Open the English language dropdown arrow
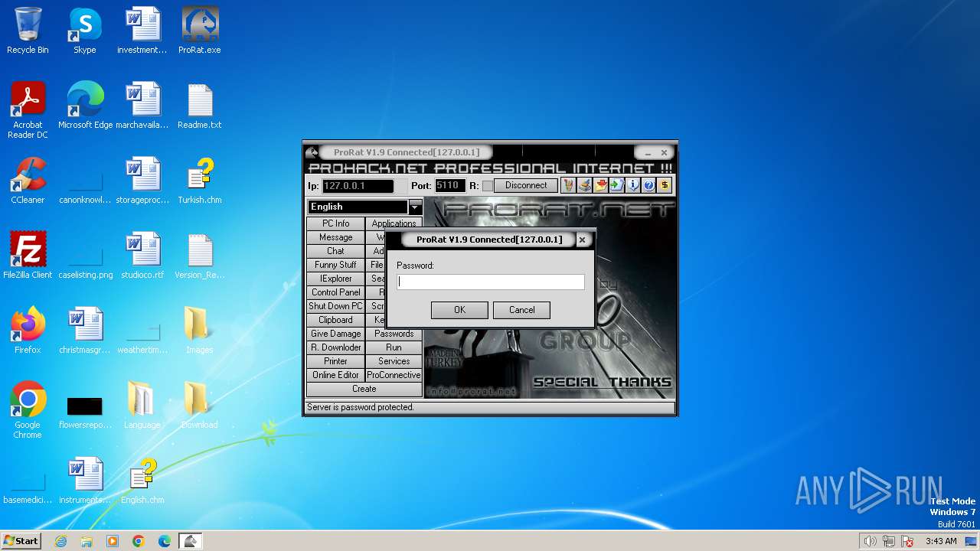This screenshot has height=551, width=980. coord(415,207)
